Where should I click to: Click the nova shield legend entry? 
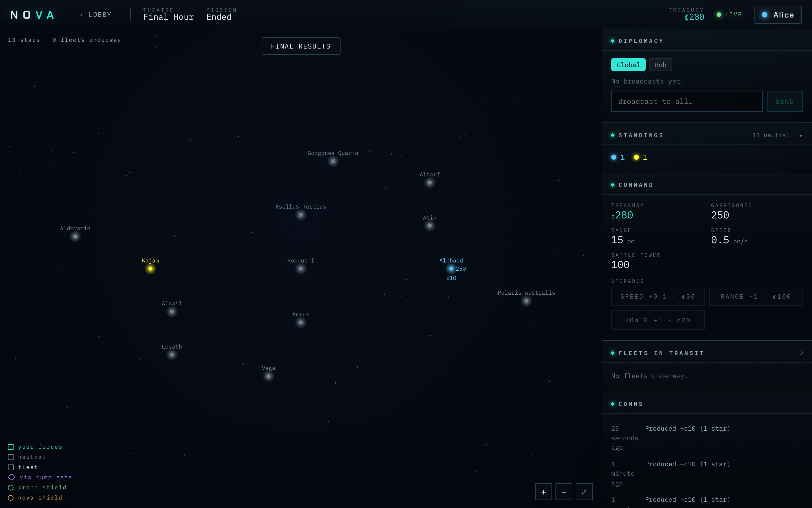pos(35,498)
